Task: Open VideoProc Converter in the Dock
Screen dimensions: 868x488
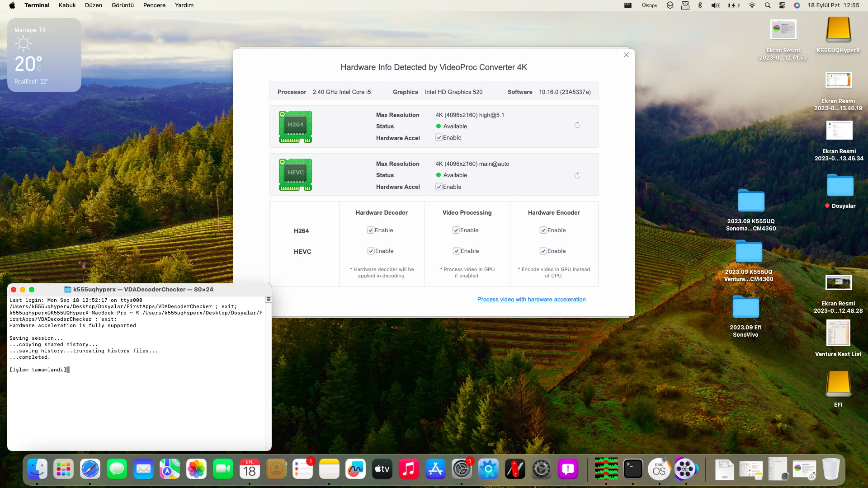Action: pos(685,469)
